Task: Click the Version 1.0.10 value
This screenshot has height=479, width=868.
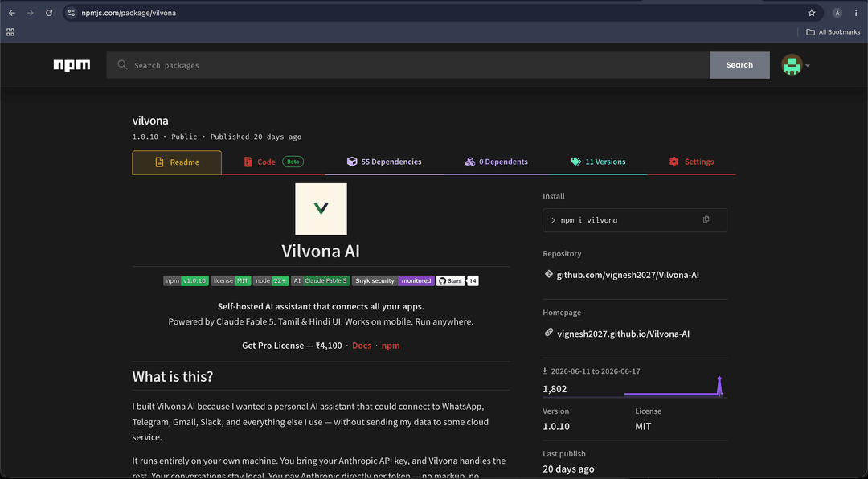Action: pyautogui.click(x=556, y=427)
